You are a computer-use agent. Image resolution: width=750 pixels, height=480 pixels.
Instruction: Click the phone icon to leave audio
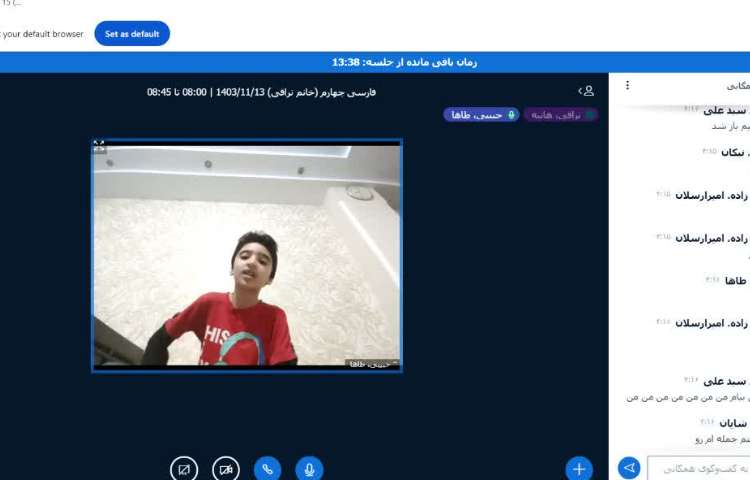click(x=268, y=469)
